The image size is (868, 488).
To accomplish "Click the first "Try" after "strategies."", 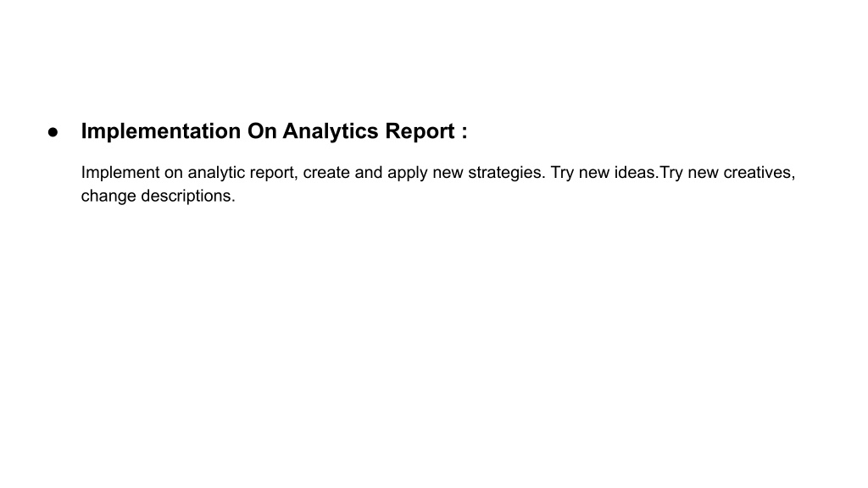I will 562,173.
